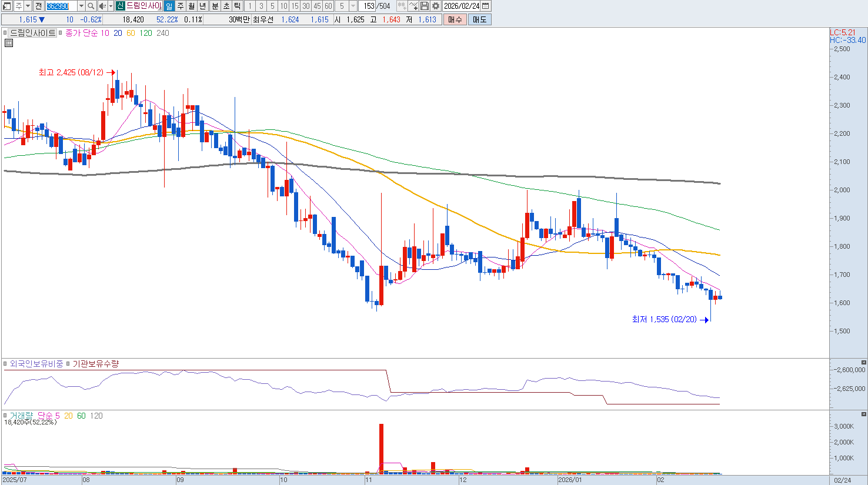Open the calendar date picker icon

tap(486, 6)
